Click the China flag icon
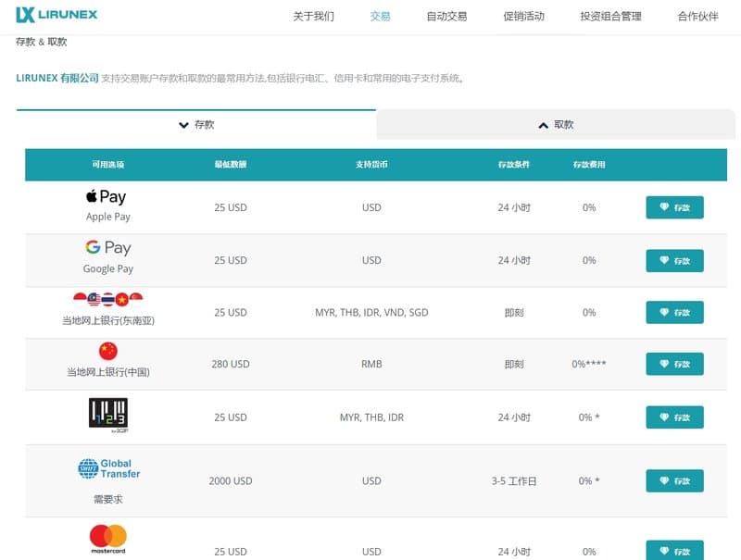 (x=108, y=351)
